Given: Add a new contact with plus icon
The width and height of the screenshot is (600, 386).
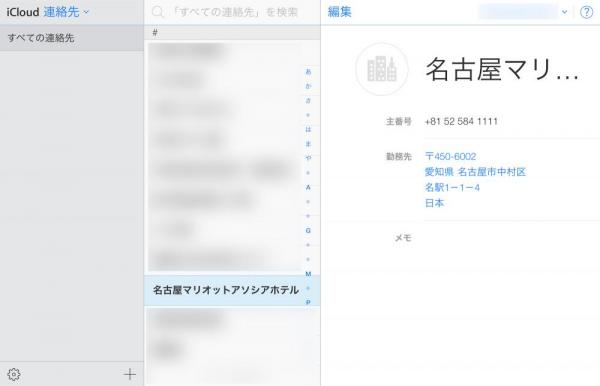Looking at the screenshot, I should (x=130, y=374).
